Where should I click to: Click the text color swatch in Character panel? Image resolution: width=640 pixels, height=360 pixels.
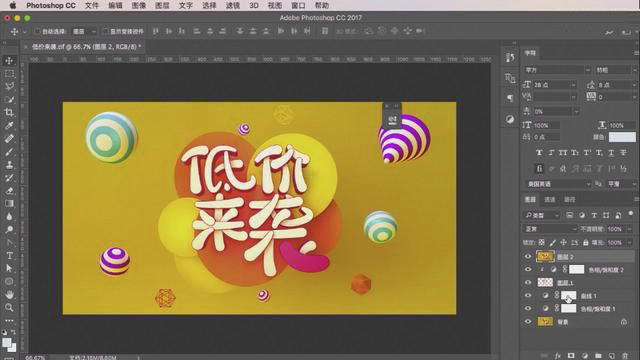click(x=622, y=137)
